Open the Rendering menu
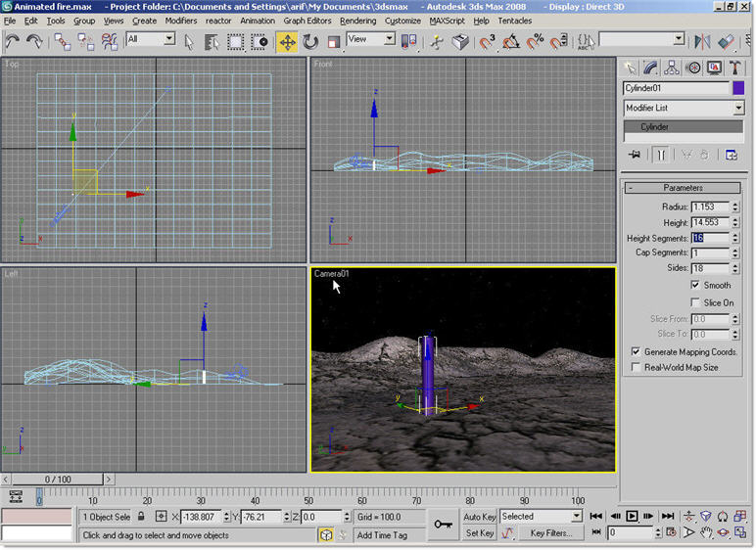The height and width of the screenshot is (550, 756). 357,21
